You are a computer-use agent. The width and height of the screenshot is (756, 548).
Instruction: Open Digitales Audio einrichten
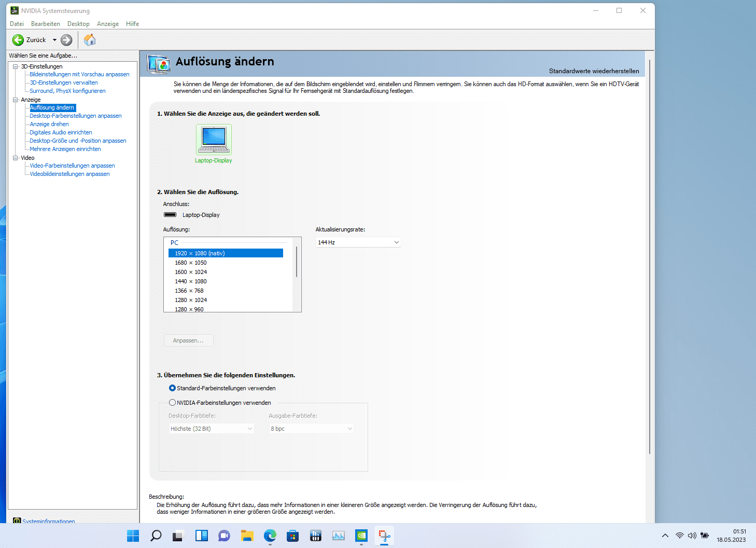(61, 132)
